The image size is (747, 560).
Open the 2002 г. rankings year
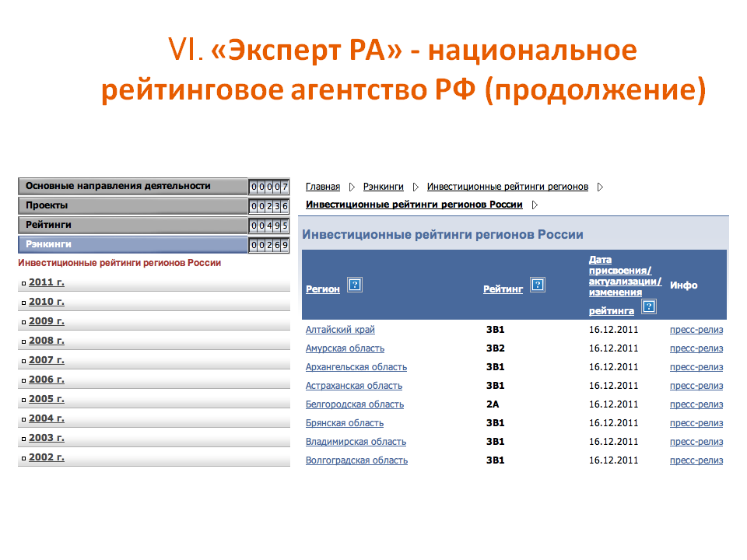[x=46, y=457]
